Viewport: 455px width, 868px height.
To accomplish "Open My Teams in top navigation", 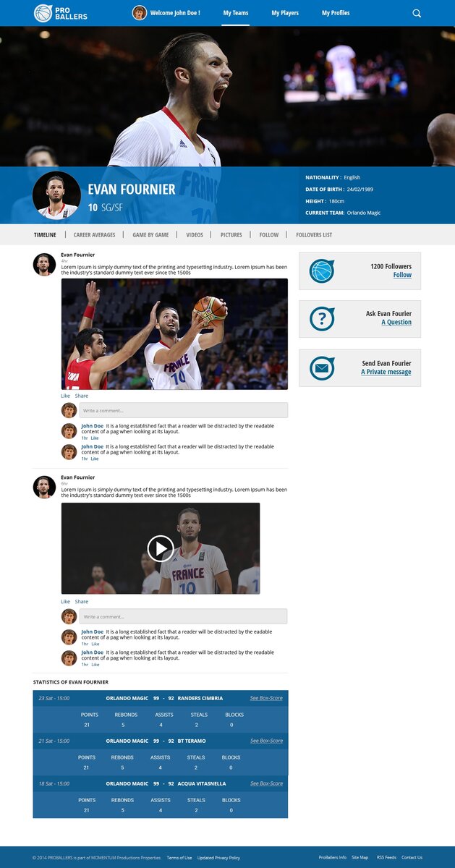I will pos(236,13).
